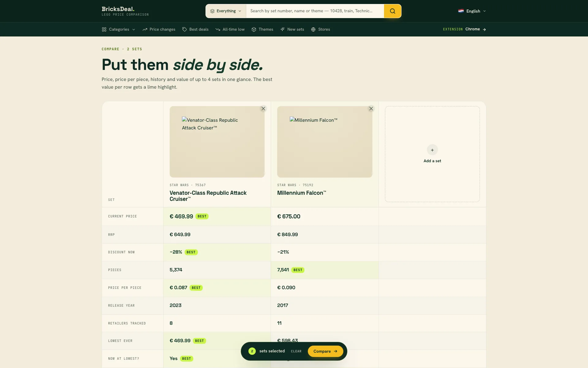The height and width of the screenshot is (368, 588).
Task: Browse the Themes page
Action: [x=262, y=29]
